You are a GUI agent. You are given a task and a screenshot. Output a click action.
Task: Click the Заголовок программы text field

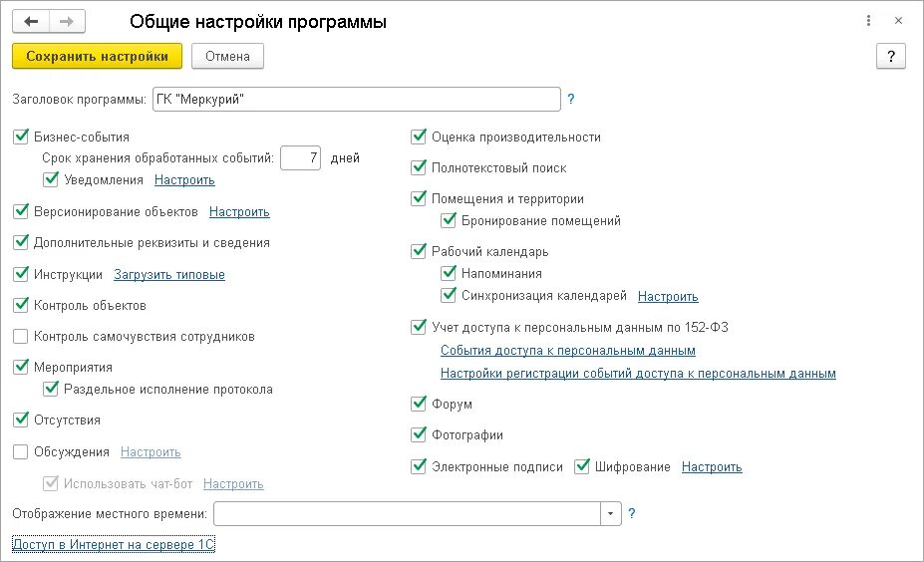(357, 99)
